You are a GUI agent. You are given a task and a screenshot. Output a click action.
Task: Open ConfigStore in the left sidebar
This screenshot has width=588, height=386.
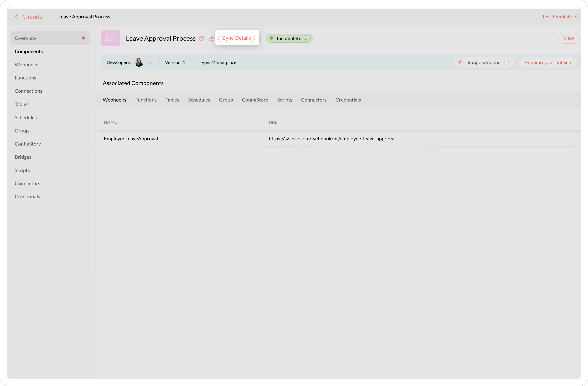click(x=28, y=144)
